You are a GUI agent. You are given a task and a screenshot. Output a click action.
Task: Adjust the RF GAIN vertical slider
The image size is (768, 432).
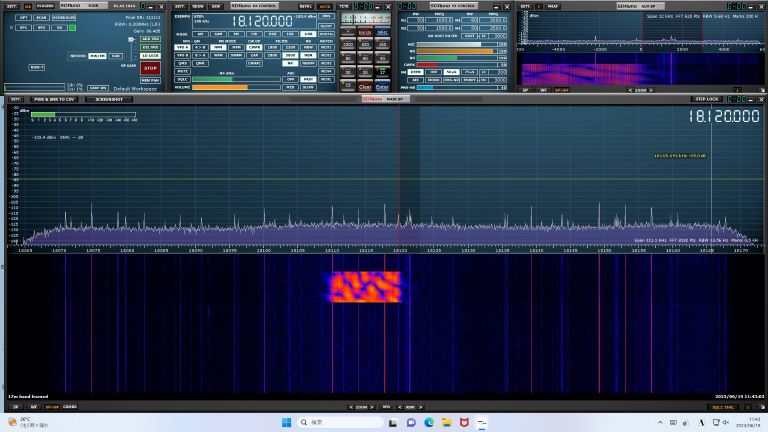pyautogui.click(x=131, y=49)
